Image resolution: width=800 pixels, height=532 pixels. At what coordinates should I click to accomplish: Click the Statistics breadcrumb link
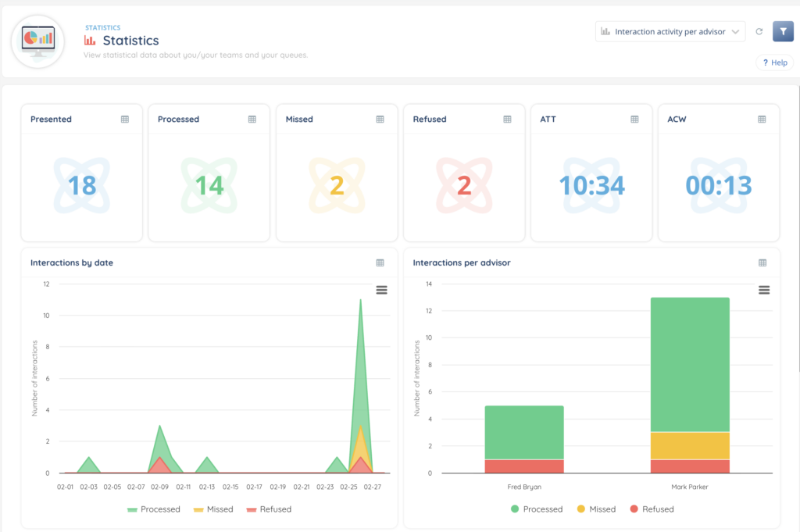(102, 27)
